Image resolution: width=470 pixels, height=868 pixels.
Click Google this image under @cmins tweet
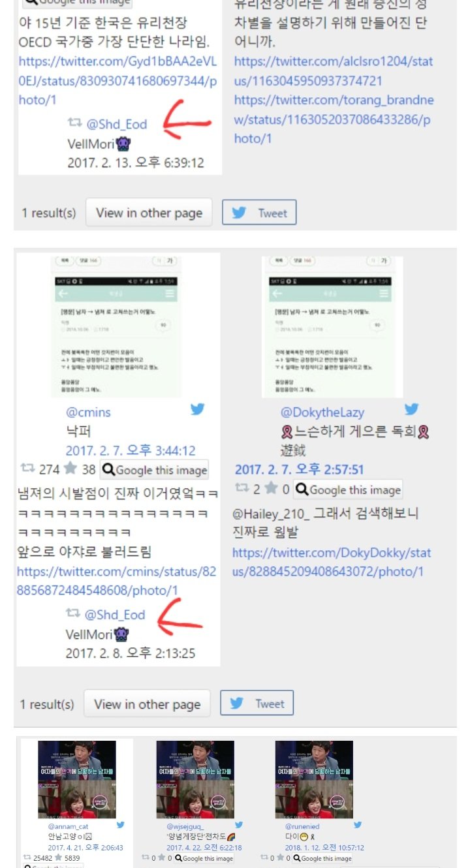(x=154, y=470)
